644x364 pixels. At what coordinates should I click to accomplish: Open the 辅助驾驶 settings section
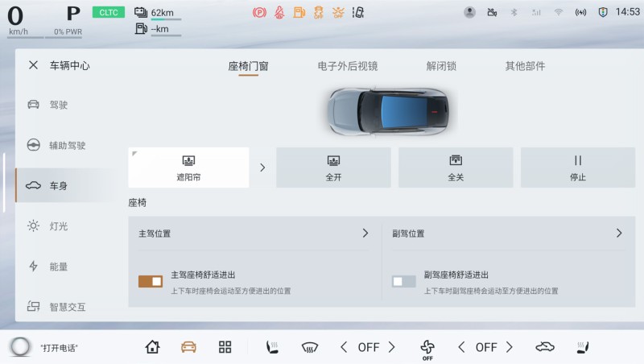pyautogui.click(x=66, y=145)
